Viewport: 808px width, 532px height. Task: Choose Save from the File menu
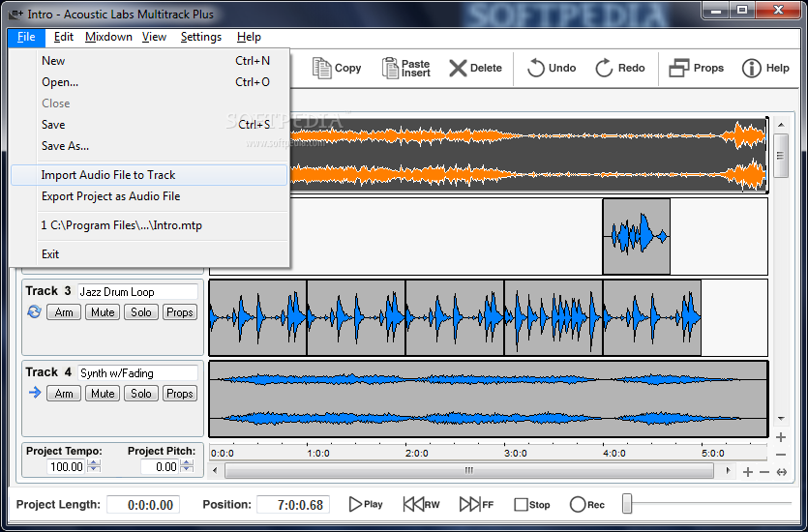[x=149, y=125]
